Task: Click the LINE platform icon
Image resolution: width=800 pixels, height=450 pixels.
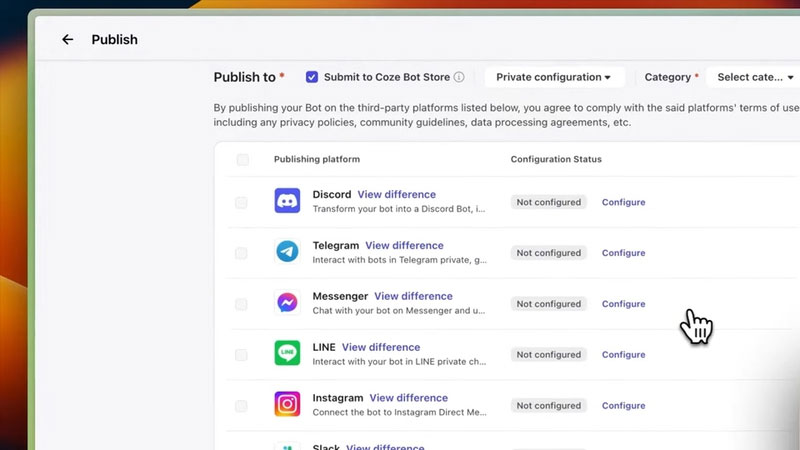Action: [287, 354]
